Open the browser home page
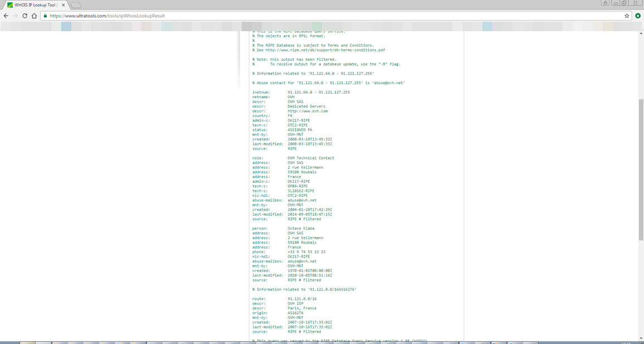Viewport: 644px width, 344px height. point(35,16)
